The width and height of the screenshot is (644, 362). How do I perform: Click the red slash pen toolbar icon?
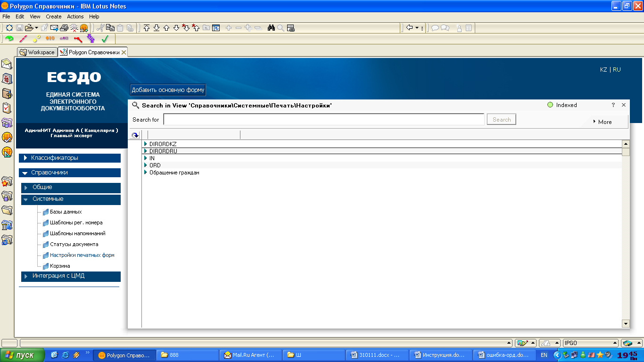pyautogui.click(x=23, y=39)
